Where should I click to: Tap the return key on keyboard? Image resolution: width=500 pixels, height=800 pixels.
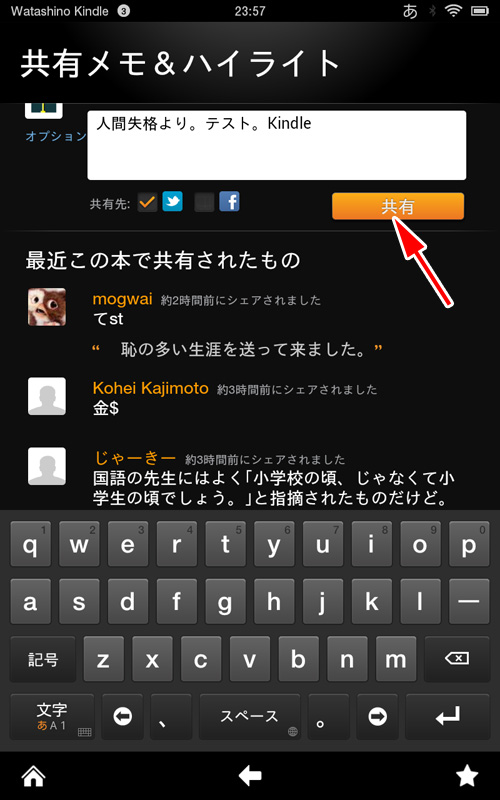tap(447, 717)
